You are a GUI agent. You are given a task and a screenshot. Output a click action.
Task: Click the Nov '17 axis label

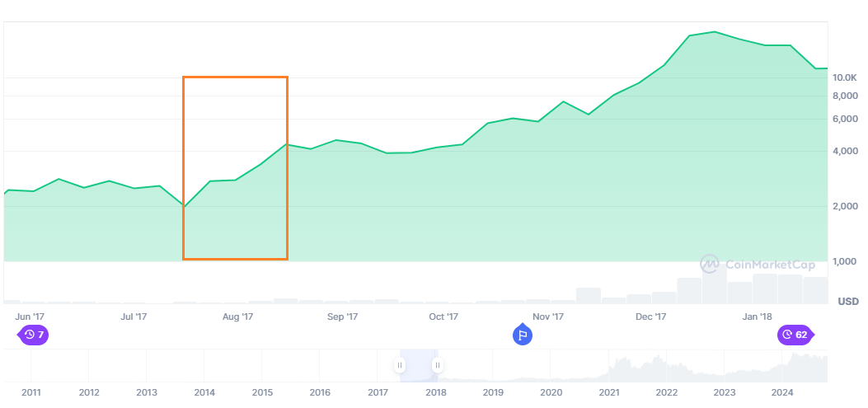pyautogui.click(x=547, y=317)
